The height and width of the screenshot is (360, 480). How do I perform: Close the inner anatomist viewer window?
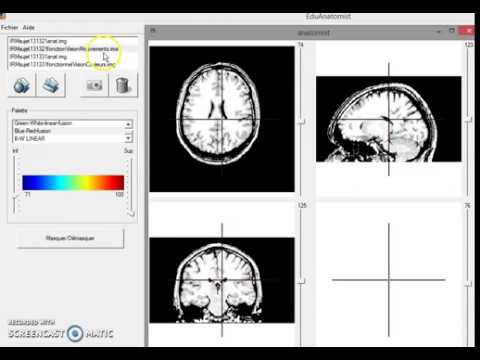[x=467, y=31]
